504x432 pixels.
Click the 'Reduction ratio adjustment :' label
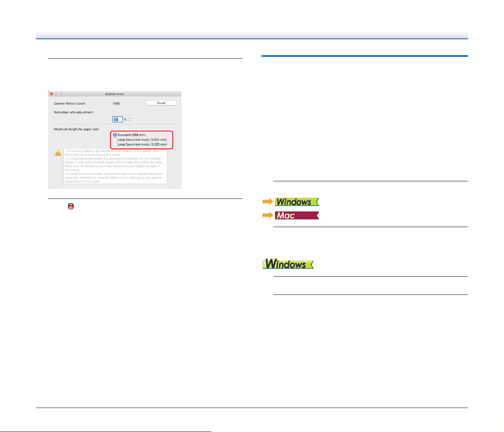pyautogui.click(x=74, y=112)
